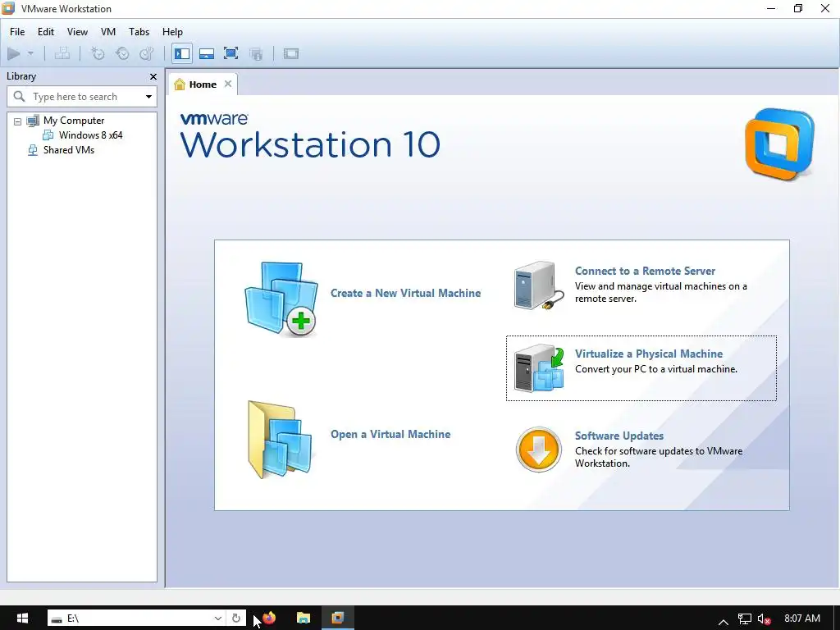Click the remote server tower icon

pos(538,285)
